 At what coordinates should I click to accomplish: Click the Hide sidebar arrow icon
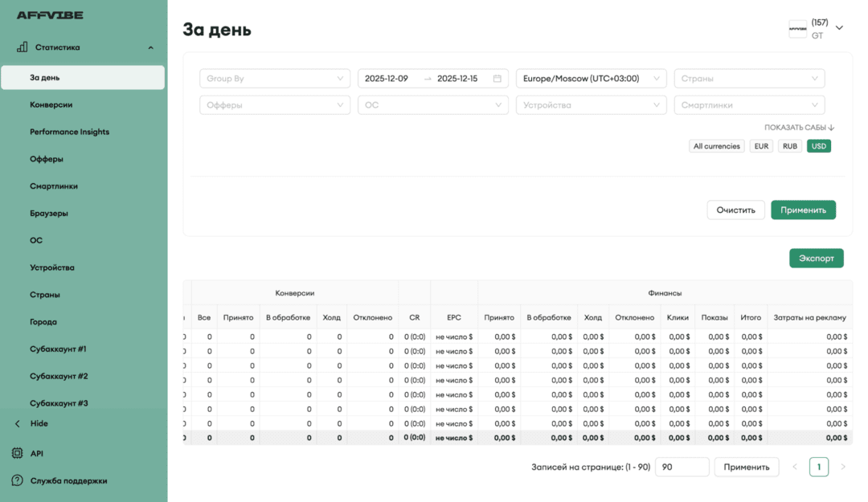coord(18,423)
